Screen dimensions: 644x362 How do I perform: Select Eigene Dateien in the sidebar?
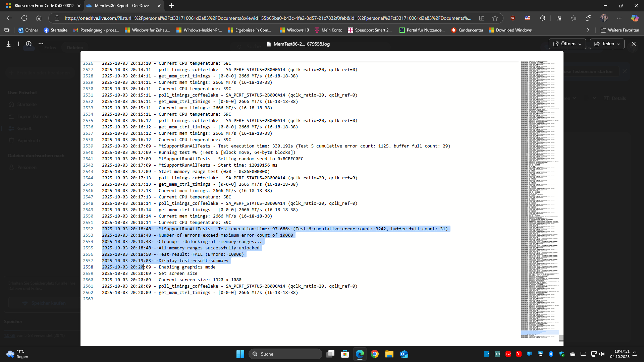click(x=33, y=116)
